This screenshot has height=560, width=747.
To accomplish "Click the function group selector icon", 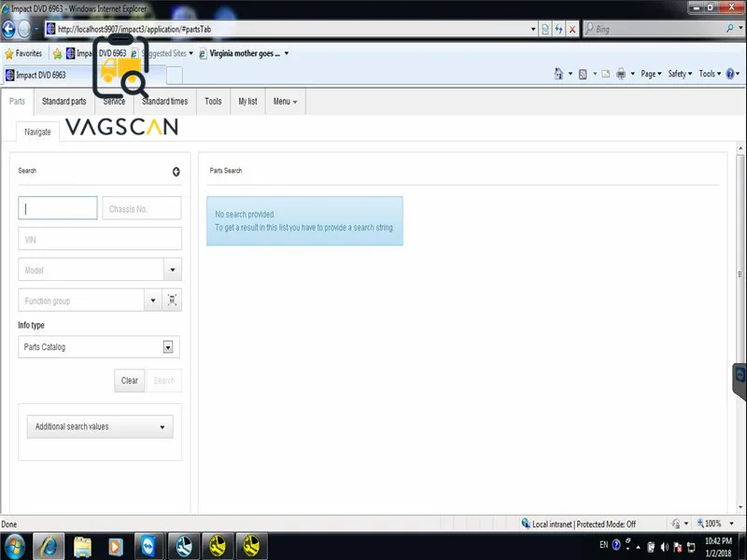I will 172,300.
